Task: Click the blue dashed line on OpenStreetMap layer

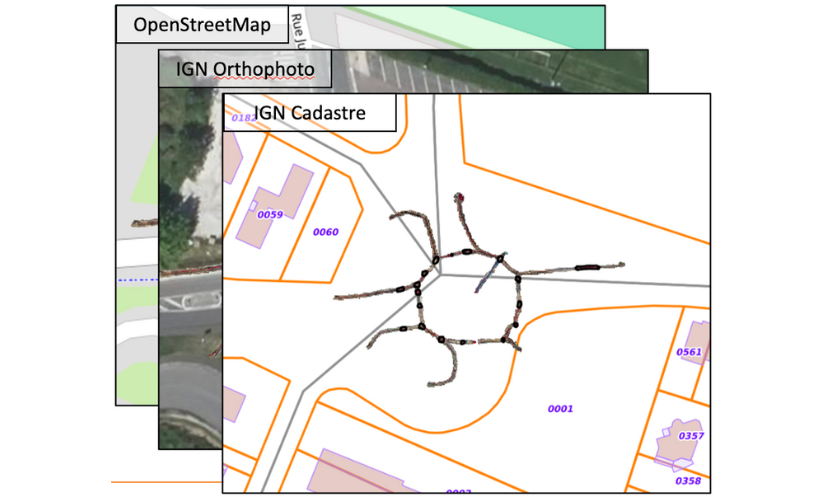Action: tap(137, 280)
